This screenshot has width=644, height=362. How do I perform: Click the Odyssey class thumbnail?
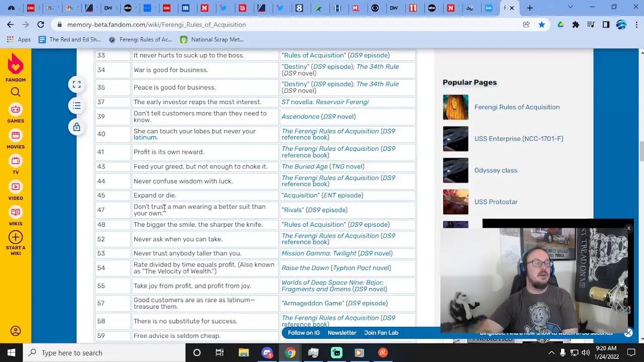coord(455,170)
